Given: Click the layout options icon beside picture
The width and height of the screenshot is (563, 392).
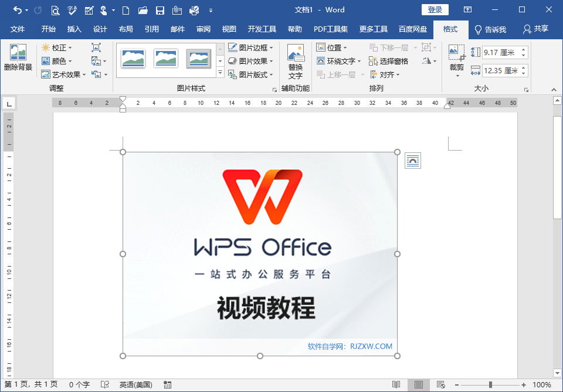Looking at the screenshot, I should click(412, 161).
